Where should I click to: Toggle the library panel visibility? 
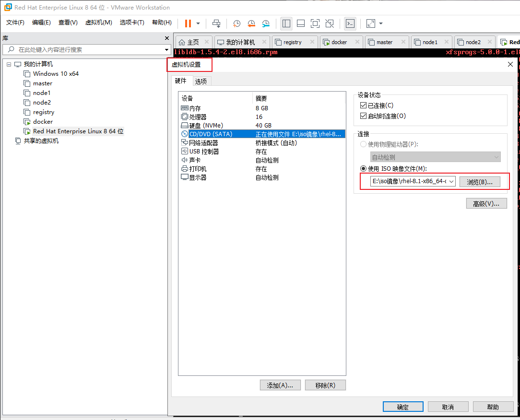pos(286,23)
